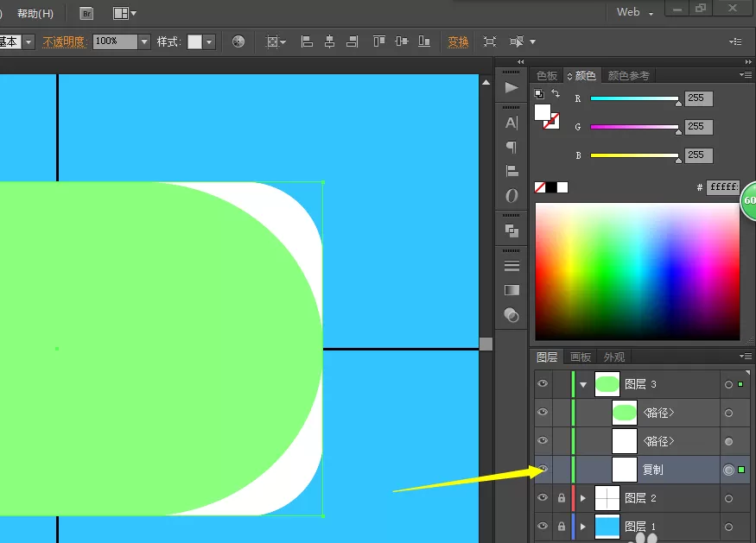Expand the 图层 2 layer

click(x=583, y=498)
